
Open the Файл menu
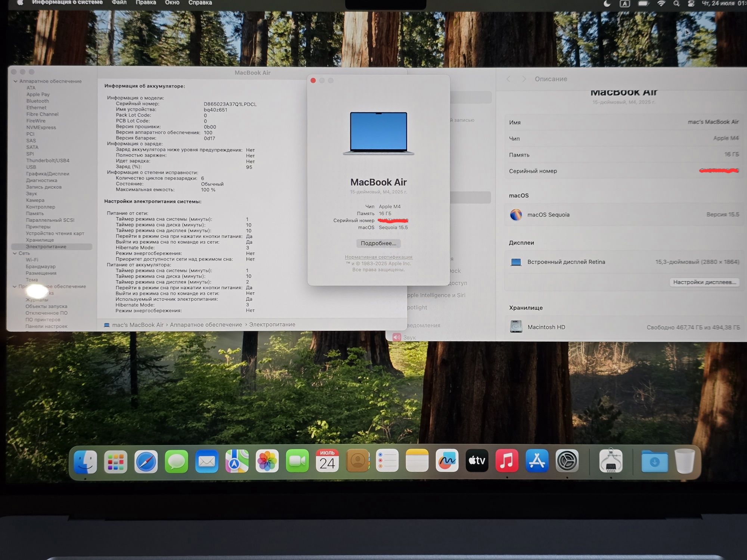pyautogui.click(x=119, y=3)
